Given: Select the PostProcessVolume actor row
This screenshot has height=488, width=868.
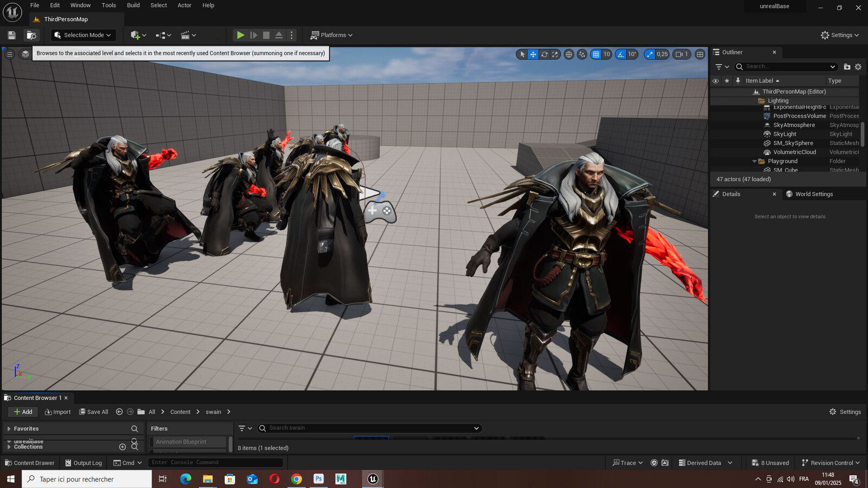Looking at the screenshot, I should tap(785, 116).
